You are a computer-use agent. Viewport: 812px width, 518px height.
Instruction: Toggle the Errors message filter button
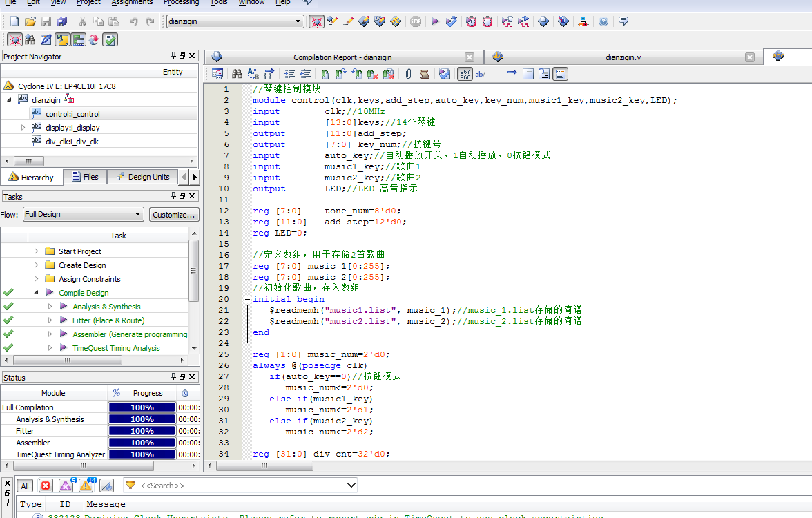[x=46, y=486]
